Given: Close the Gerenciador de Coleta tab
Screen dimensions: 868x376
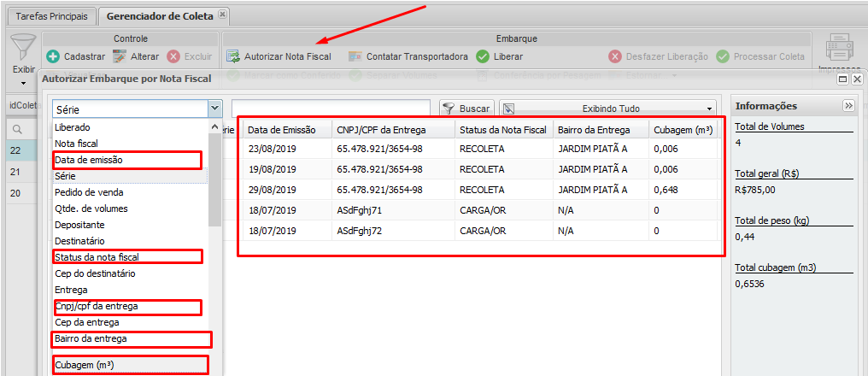Looking at the screenshot, I should [222, 15].
